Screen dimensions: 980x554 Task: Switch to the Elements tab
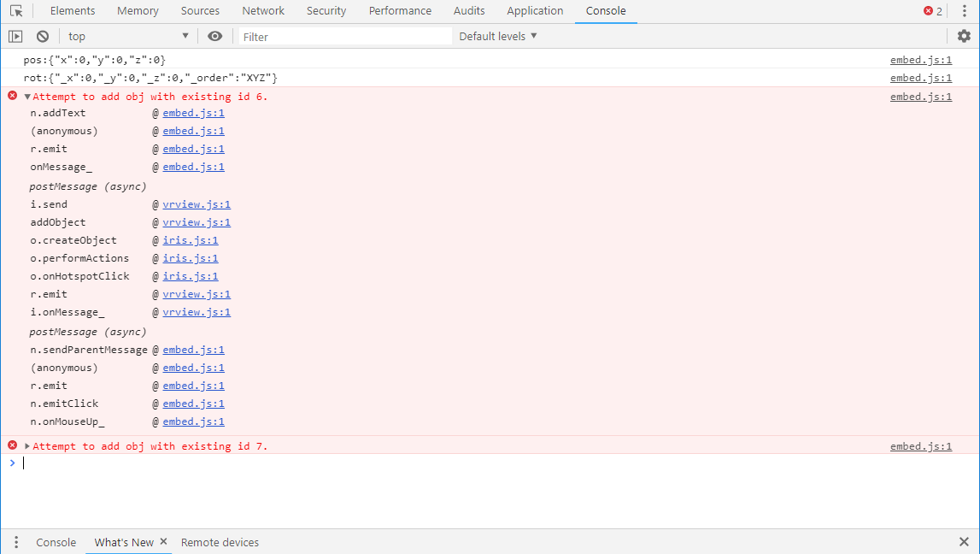tap(73, 11)
